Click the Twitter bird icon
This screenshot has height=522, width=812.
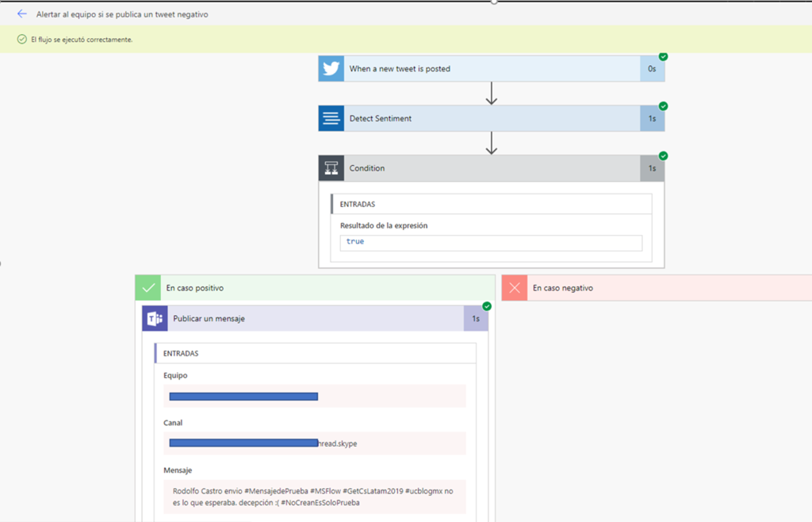click(331, 69)
